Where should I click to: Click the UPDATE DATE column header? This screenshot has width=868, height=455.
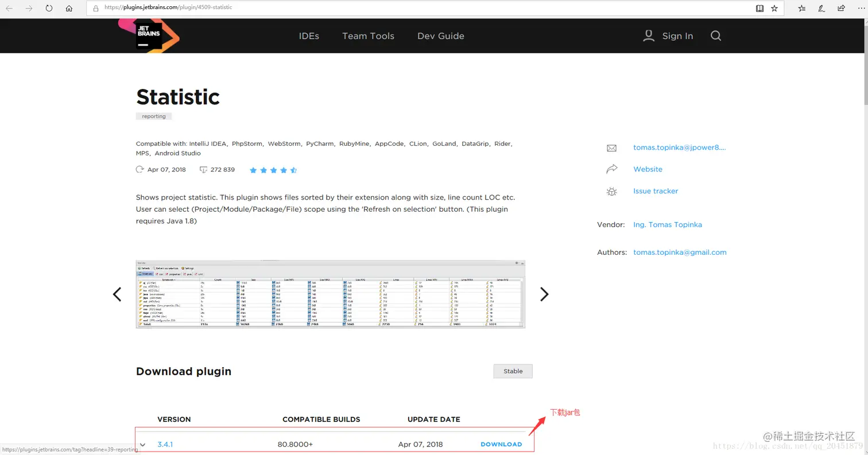(434, 419)
